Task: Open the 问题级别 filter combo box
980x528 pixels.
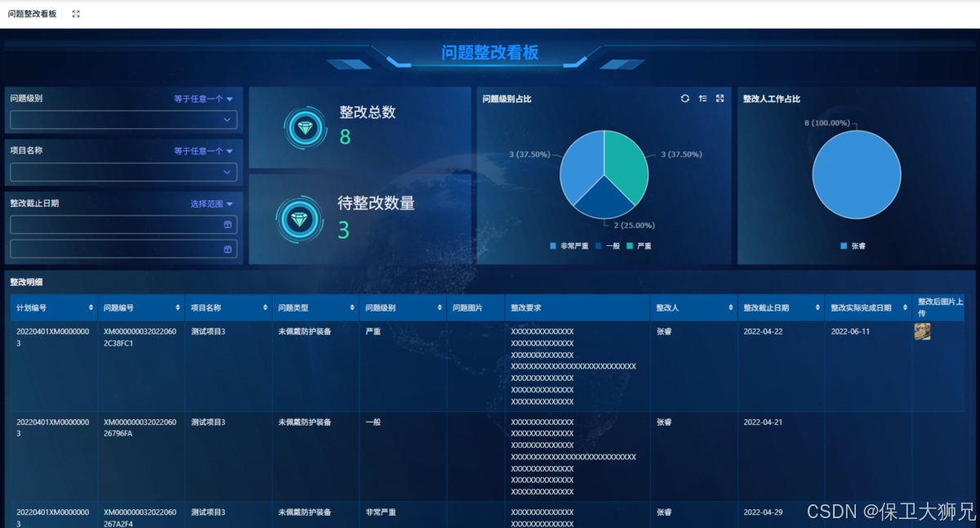Action: click(x=123, y=120)
